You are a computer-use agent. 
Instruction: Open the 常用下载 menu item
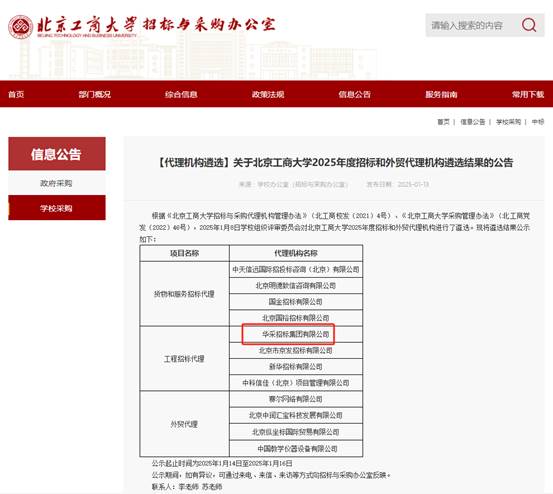528,94
